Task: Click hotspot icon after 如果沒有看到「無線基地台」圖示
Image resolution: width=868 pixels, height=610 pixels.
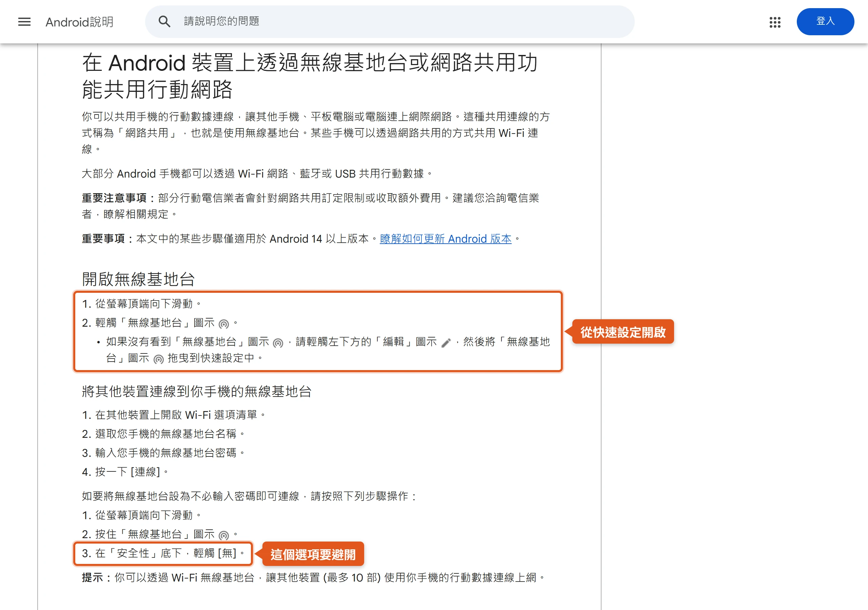Action: click(278, 343)
